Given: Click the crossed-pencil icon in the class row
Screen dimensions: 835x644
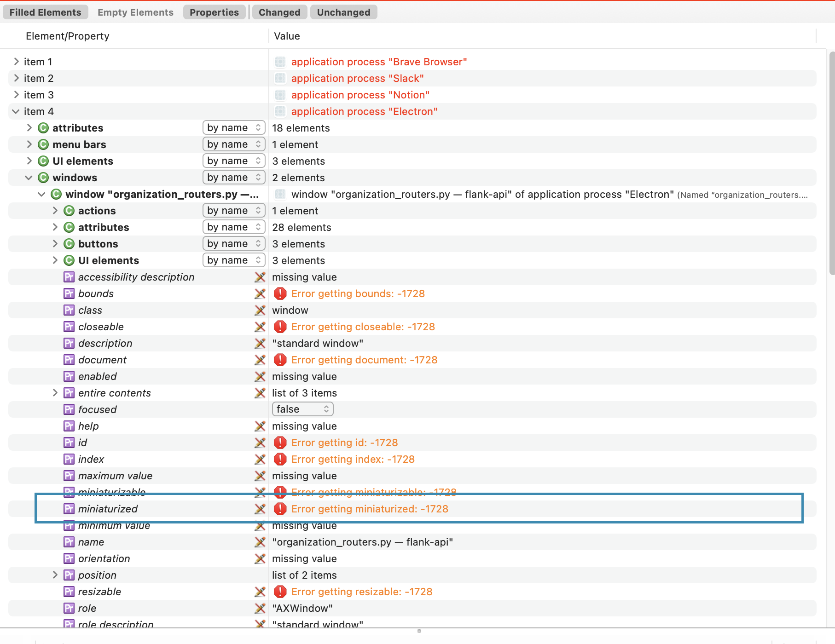Looking at the screenshot, I should [260, 310].
